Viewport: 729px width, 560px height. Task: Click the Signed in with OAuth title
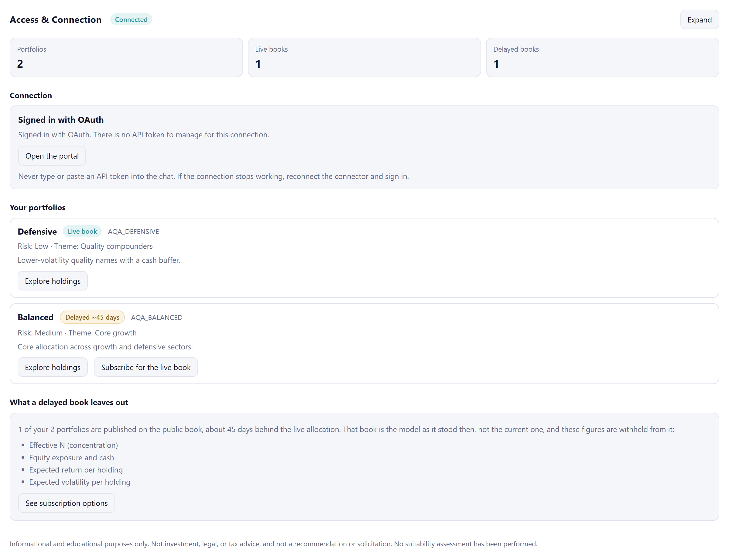point(61,120)
